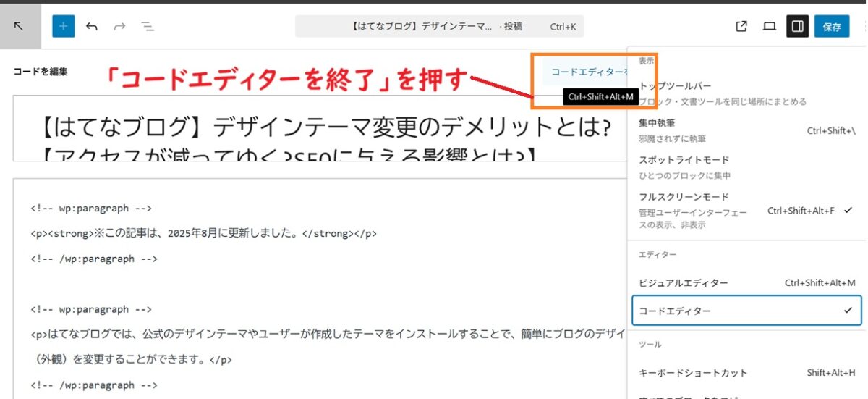Screen dimensions: 868x399
Task: Toggle the settings sidebar panel
Action: point(798,27)
